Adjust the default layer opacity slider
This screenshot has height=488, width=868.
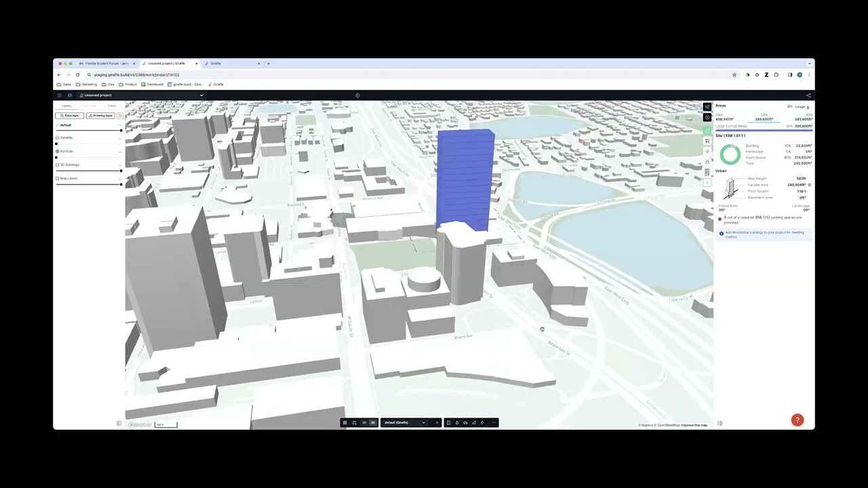89,130
